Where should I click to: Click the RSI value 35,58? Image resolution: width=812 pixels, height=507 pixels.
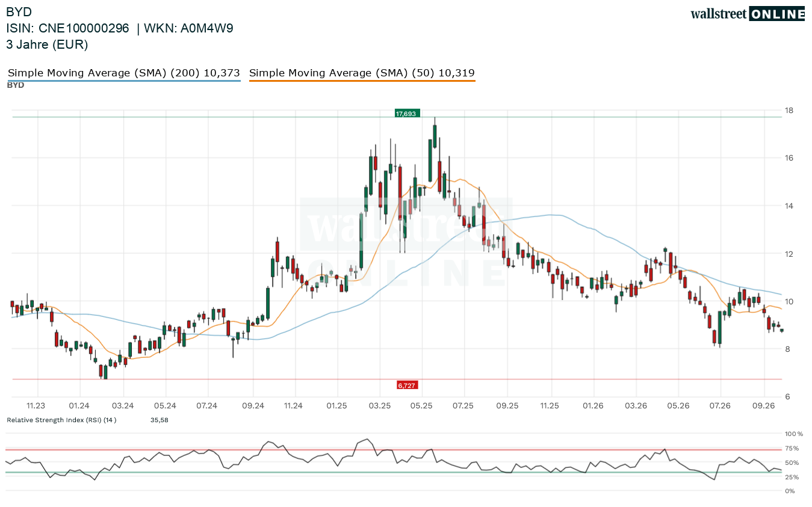click(x=160, y=420)
